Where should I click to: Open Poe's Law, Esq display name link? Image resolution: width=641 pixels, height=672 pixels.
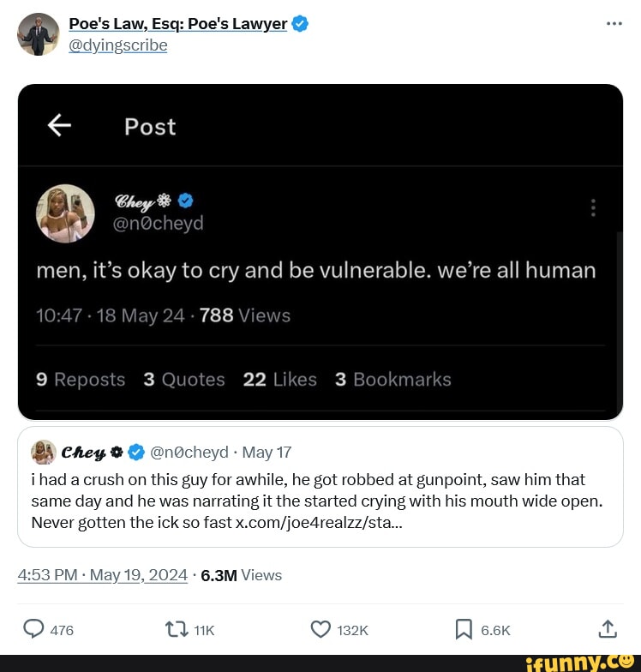[178, 24]
